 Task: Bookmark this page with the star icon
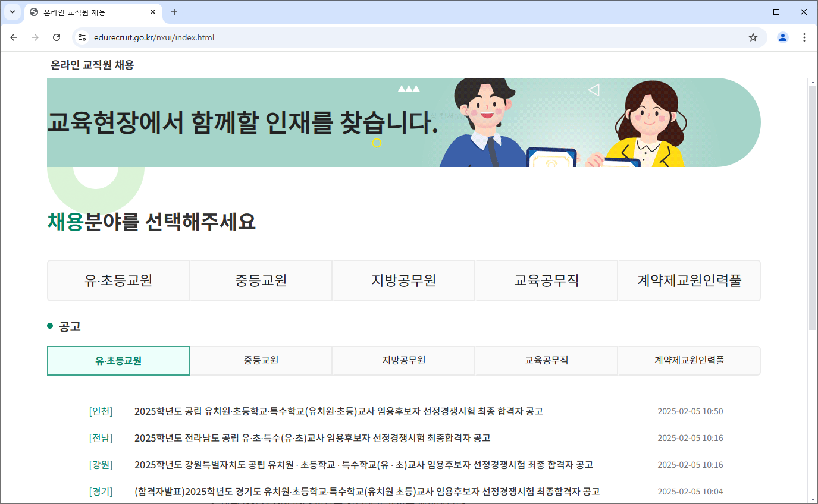coord(753,37)
